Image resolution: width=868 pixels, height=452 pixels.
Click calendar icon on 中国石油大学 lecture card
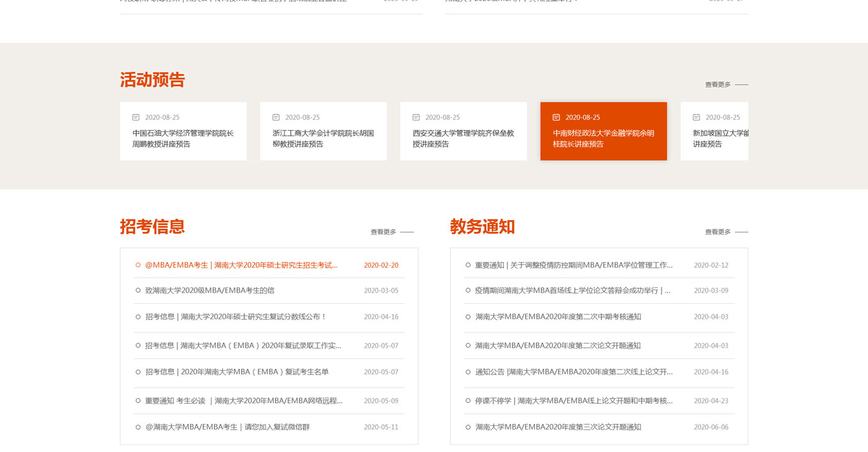[x=136, y=117]
